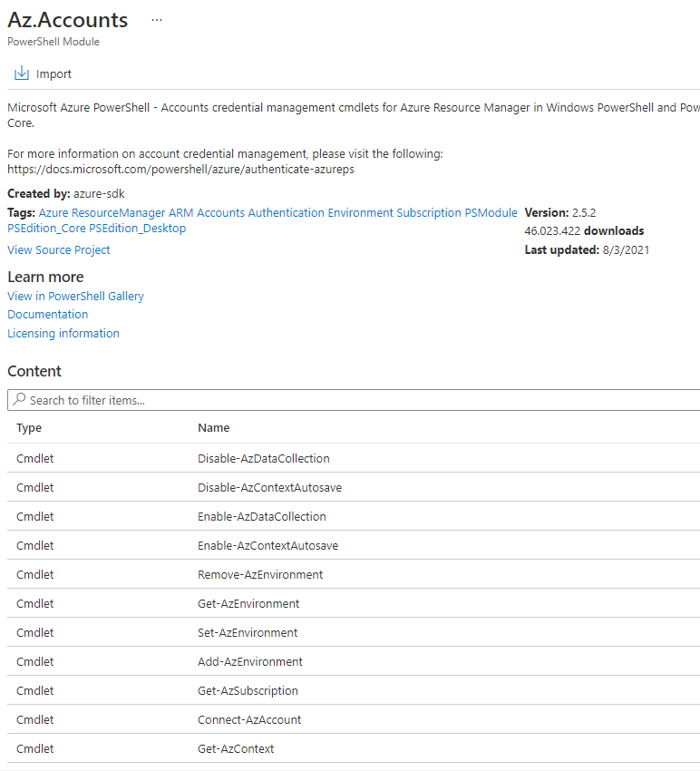Image resolution: width=700 pixels, height=771 pixels.
Task: Open the Documentation link
Action: [48, 315]
